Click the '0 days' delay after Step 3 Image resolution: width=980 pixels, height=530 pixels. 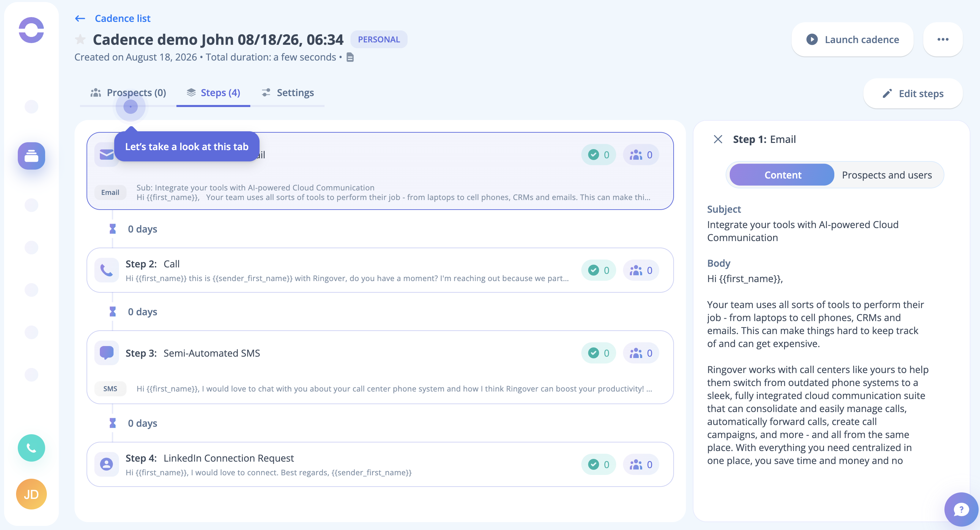[142, 423]
